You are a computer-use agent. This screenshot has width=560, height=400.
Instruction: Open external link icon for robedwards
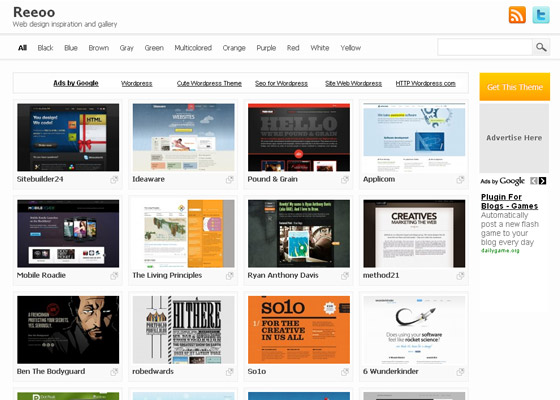tap(230, 372)
